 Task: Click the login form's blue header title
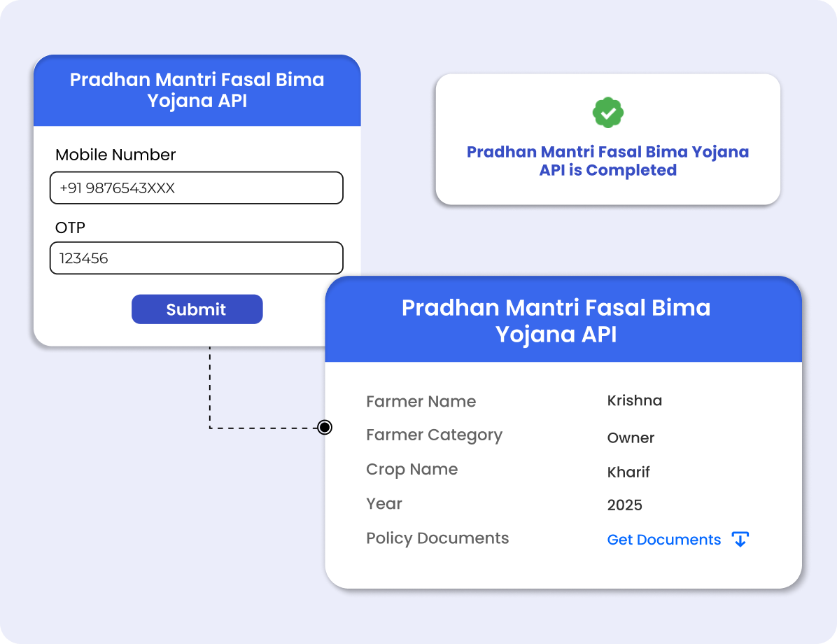pos(197,90)
